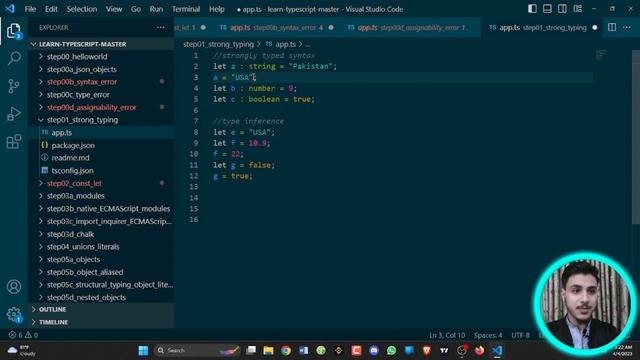Open Firefox from the taskbar

point(480,351)
